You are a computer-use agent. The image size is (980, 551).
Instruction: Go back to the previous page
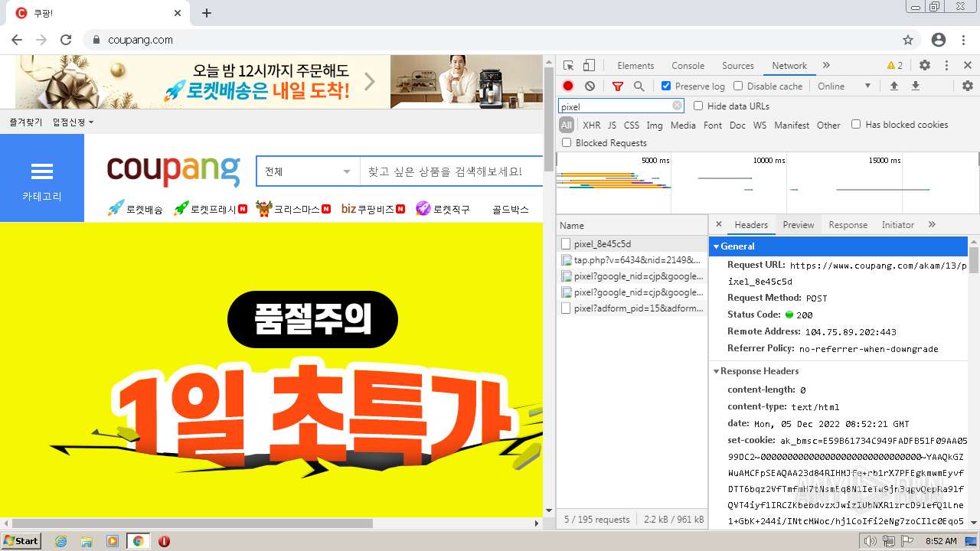tap(17, 40)
